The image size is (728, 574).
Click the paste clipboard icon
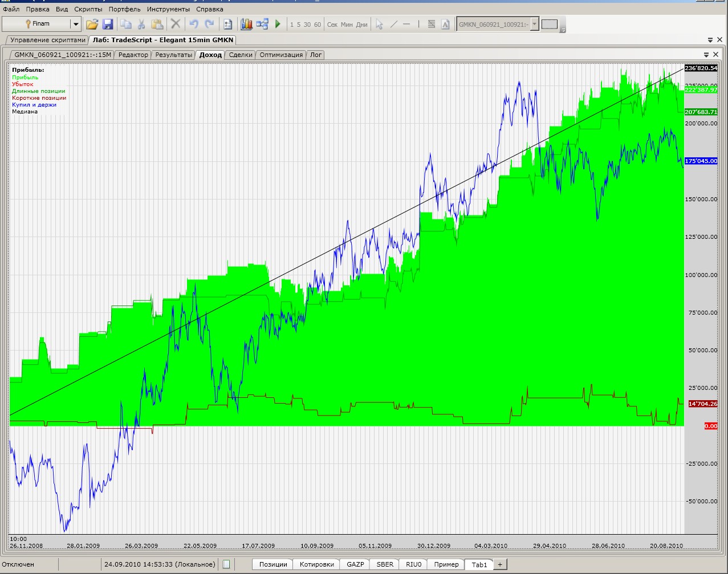(157, 24)
